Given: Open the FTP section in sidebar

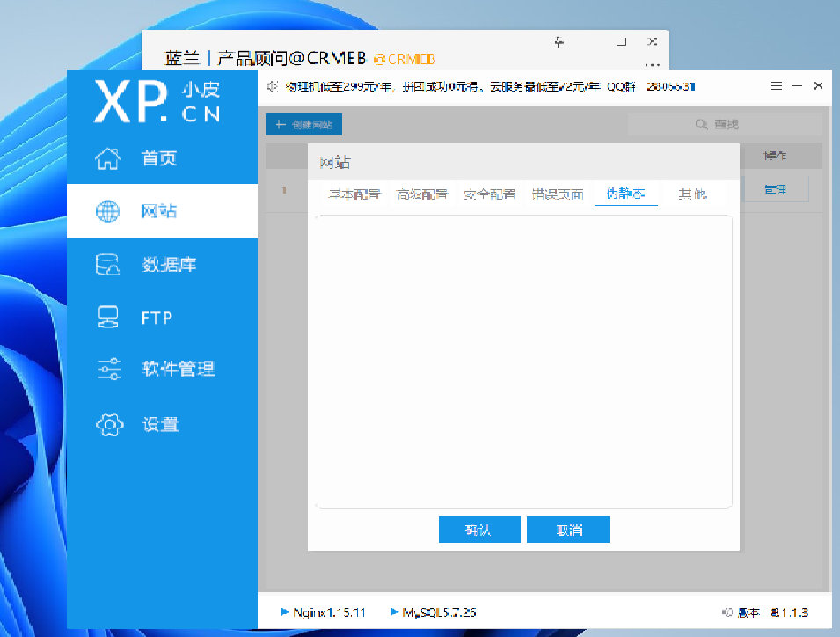Looking at the screenshot, I should coord(162,317).
